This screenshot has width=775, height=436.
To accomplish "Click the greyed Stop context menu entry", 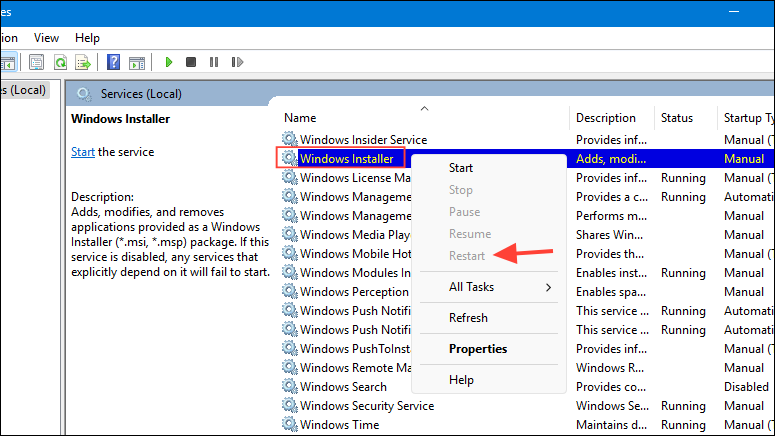I will tap(461, 190).
